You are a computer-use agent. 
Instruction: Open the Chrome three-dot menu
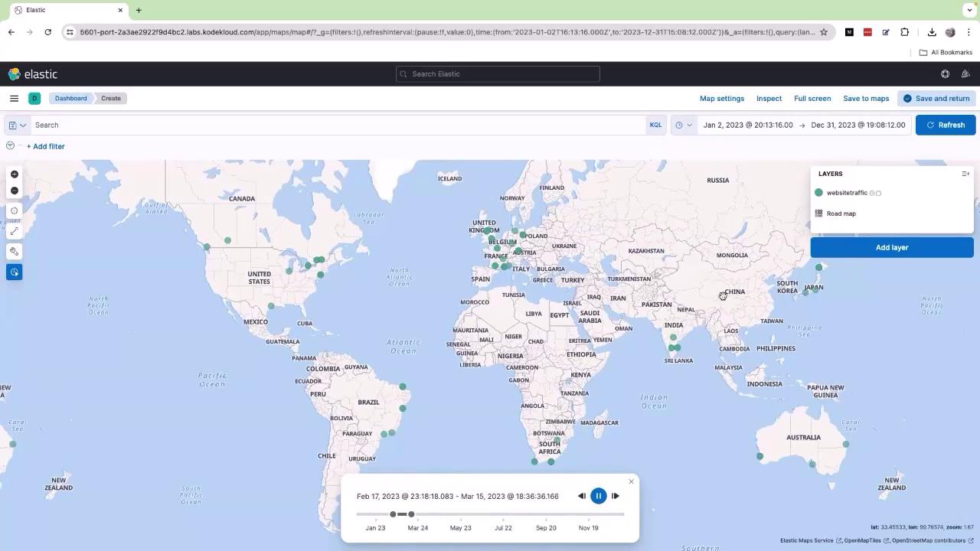pyautogui.click(x=969, y=32)
